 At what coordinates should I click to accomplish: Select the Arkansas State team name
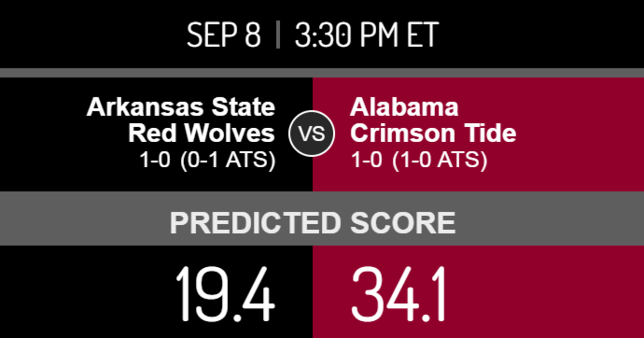(x=181, y=107)
